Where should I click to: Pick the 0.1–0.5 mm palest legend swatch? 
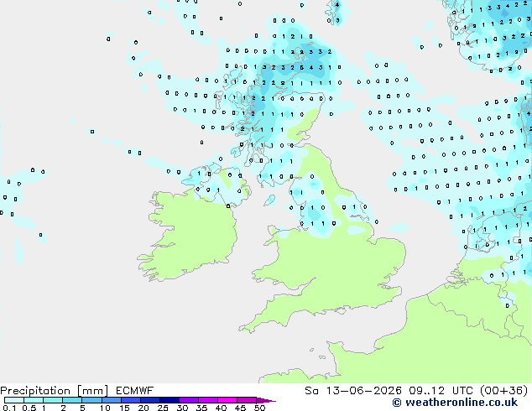[x=14, y=400]
